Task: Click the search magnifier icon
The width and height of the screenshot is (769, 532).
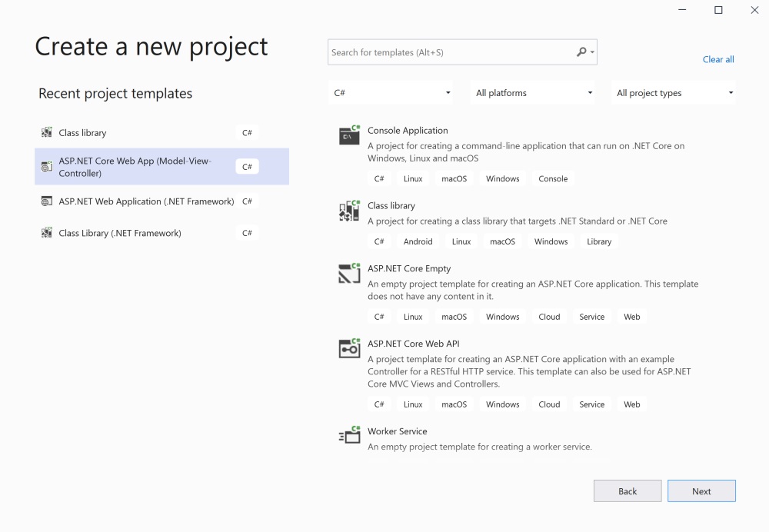Action: tap(581, 52)
